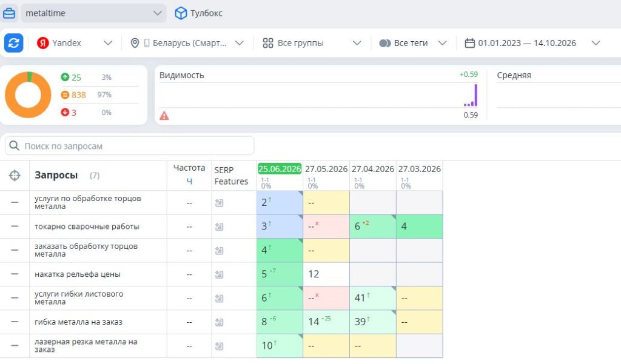Click SERP icon for накатка рельефа цены
The image size is (621, 364).
pyautogui.click(x=219, y=274)
